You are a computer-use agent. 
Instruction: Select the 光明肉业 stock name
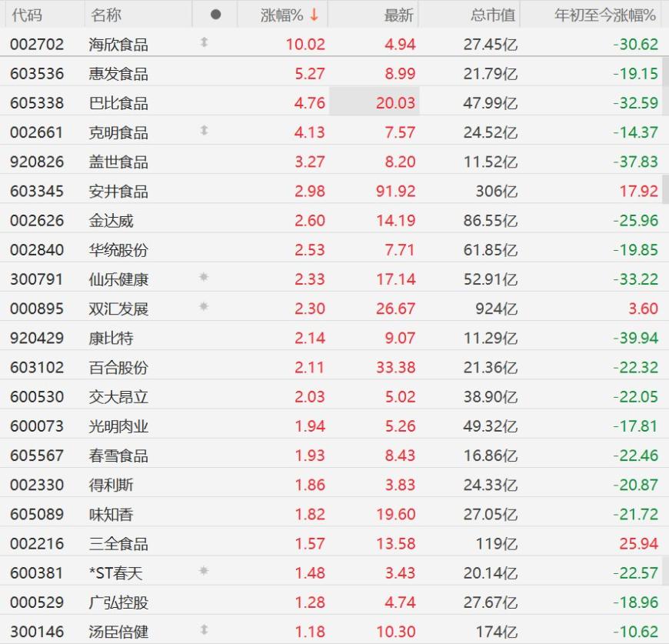(118, 426)
